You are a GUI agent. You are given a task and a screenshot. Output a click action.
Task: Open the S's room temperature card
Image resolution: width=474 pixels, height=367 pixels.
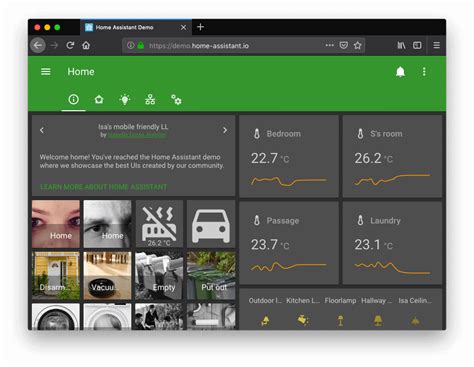(392, 156)
